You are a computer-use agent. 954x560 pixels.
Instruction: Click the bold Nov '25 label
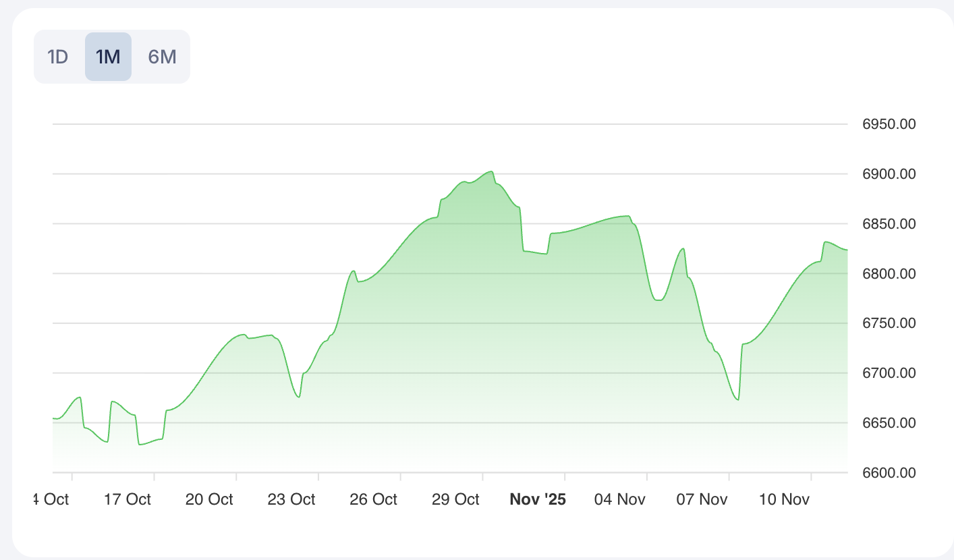[x=538, y=499]
